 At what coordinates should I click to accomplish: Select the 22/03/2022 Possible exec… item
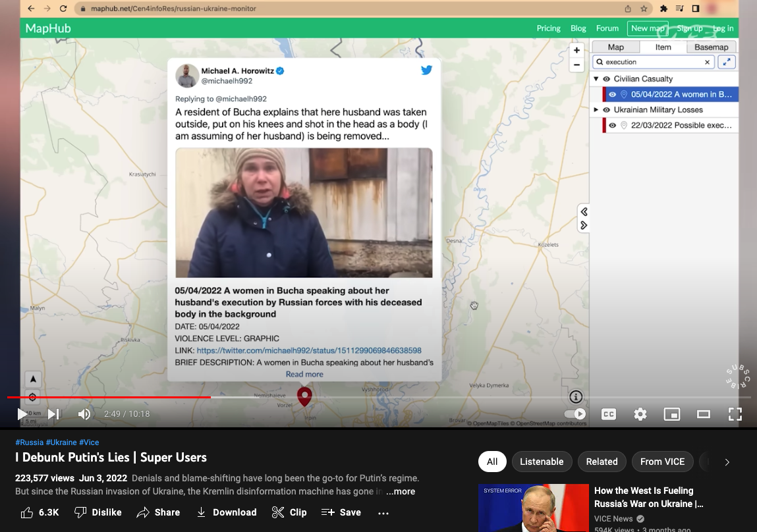[670, 125]
